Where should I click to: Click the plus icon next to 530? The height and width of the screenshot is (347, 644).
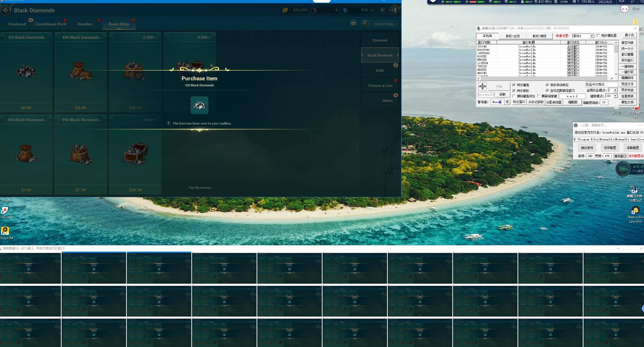(x=372, y=10)
